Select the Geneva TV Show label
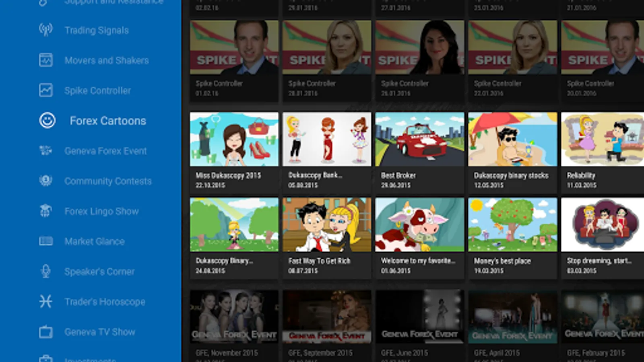The height and width of the screenshot is (362, 644). 100,332
